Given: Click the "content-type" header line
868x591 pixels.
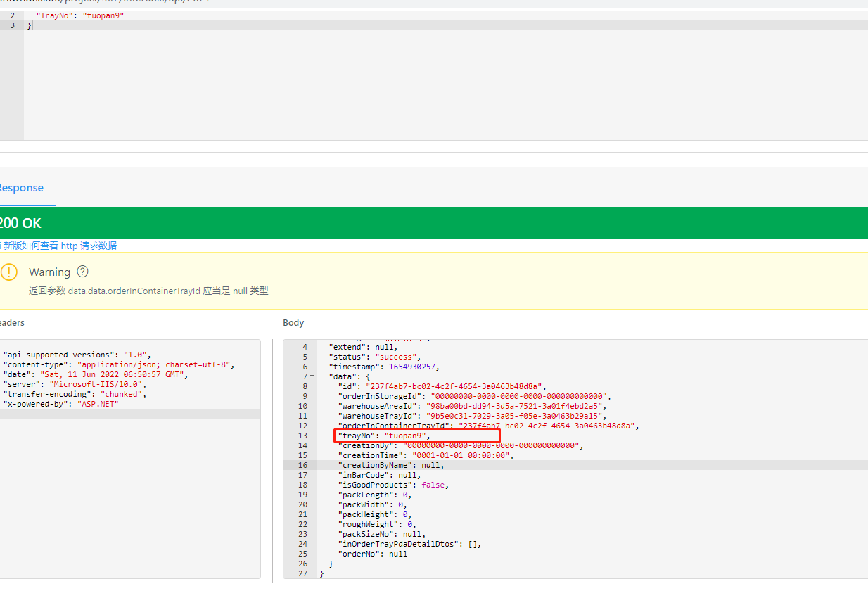Looking at the screenshot, I should 118,364.
